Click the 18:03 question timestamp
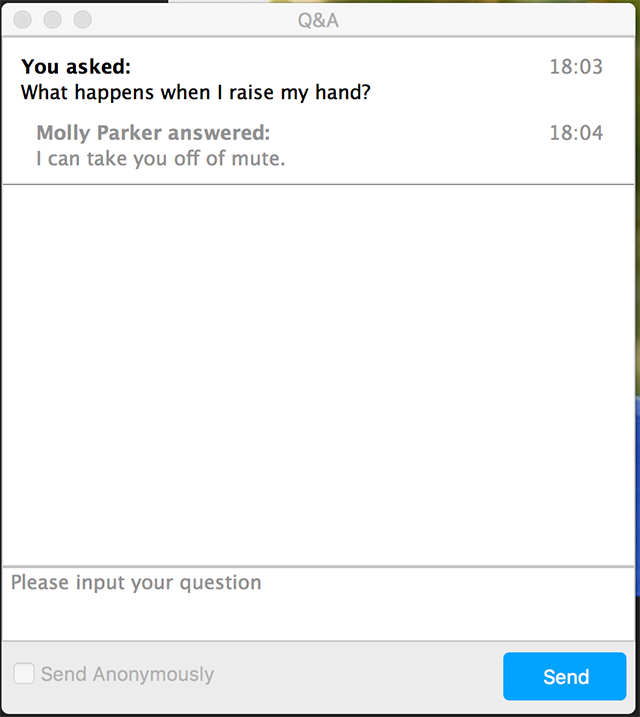This screenshot has width=640, height=717. 576,67
